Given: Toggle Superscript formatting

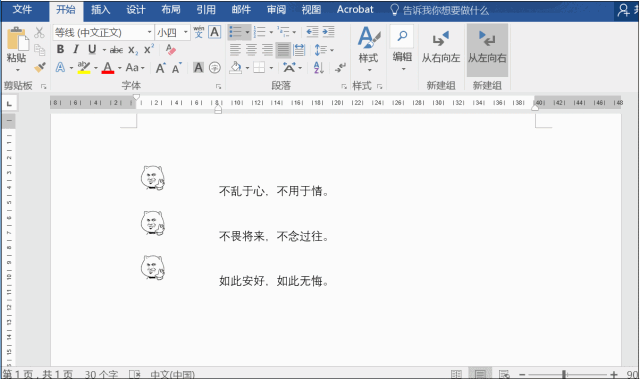Looking at the screenshot, I should (149, 49).
